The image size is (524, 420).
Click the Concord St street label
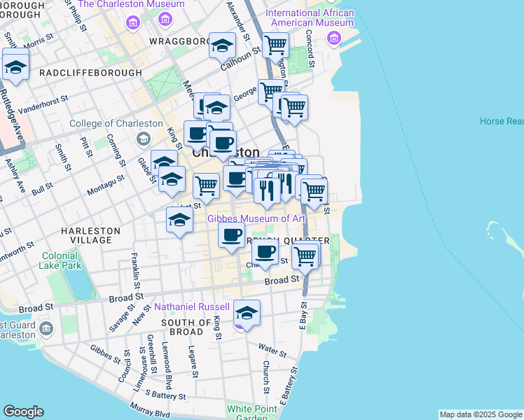310,48
